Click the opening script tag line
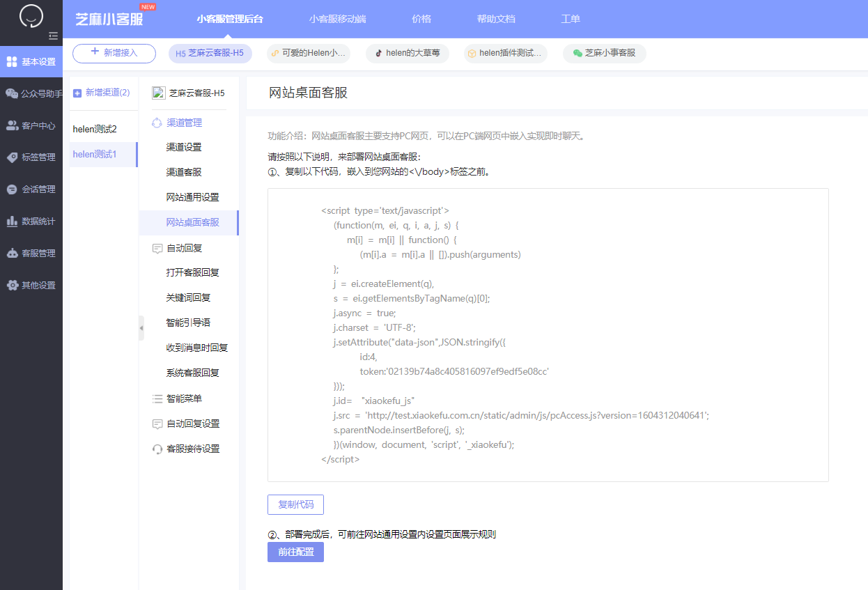The height and width of the screenshot is (590, 868). point(385,210)
